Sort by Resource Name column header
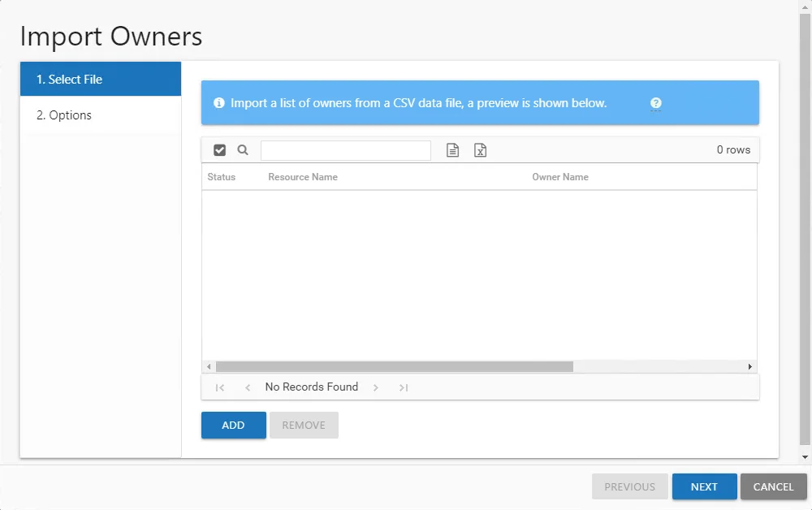The image size is (812, 510). [303, 177]
